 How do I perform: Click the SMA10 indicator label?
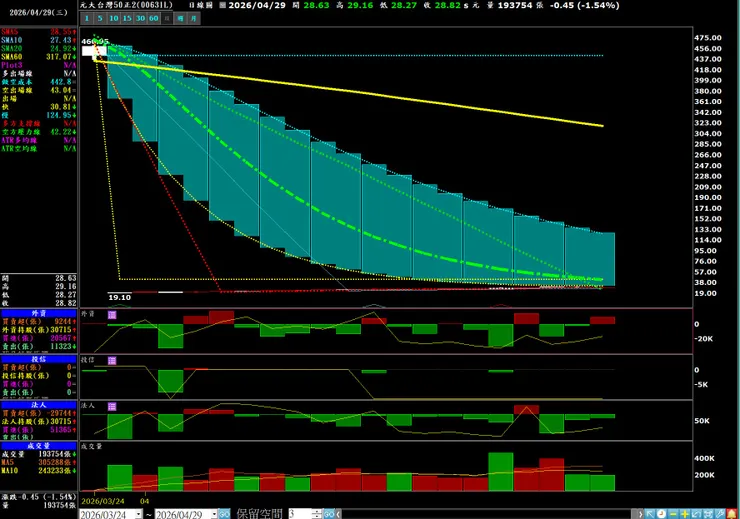[x=11, y=40]
